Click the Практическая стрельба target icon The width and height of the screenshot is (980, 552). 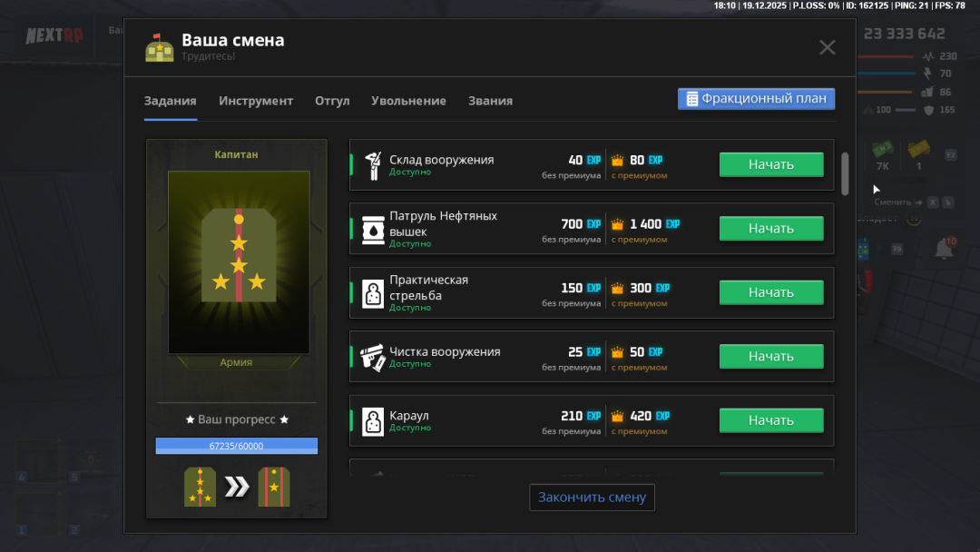click(372, 293)
